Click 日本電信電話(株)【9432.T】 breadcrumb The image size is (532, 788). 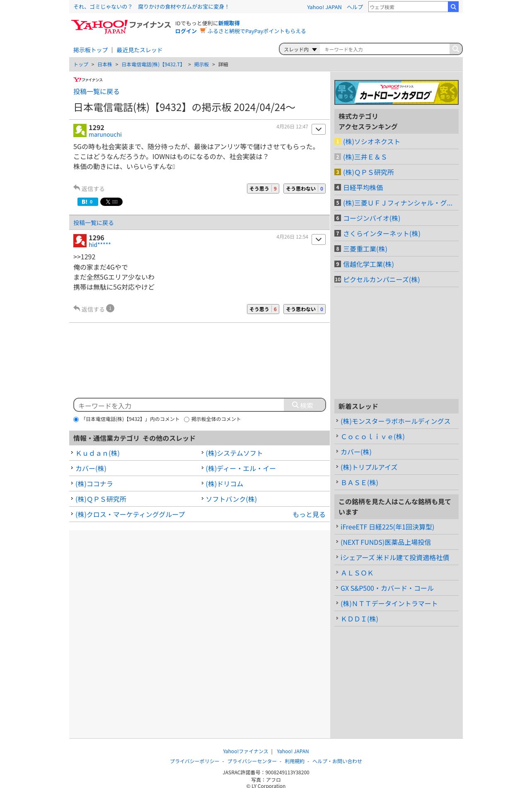(153, 65)
